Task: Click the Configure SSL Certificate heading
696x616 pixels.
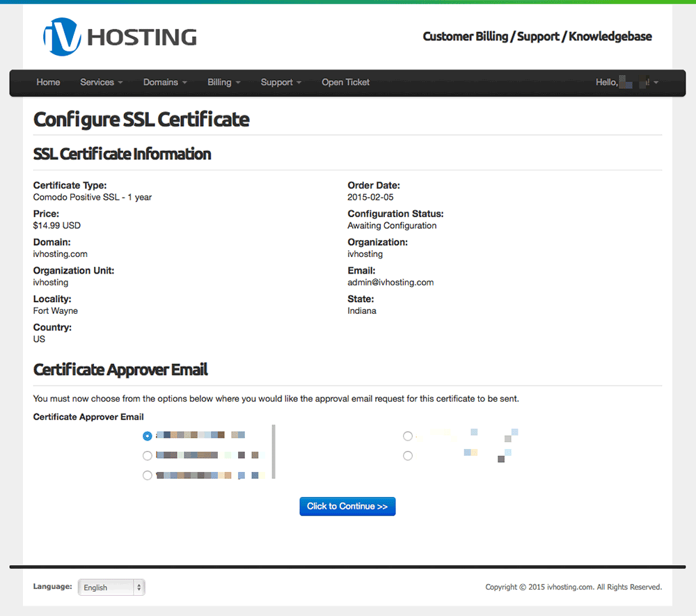Action: tap(141, 120)
